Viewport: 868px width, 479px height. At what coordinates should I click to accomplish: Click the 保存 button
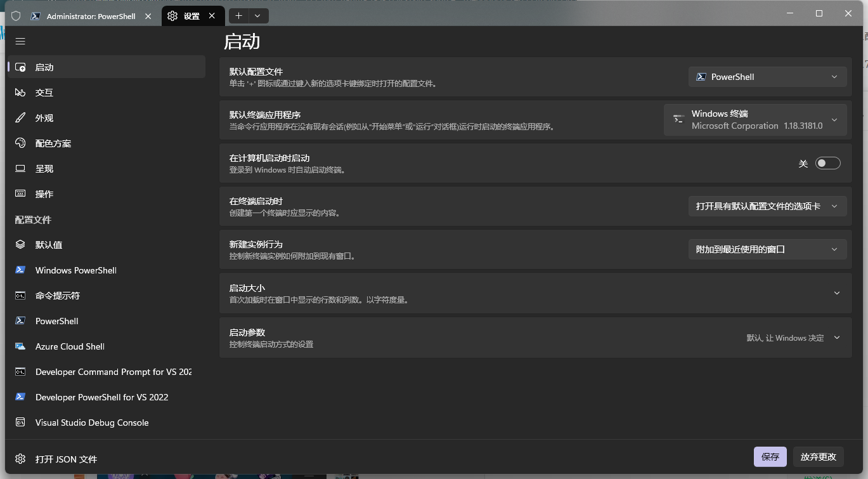pos(770,457)
